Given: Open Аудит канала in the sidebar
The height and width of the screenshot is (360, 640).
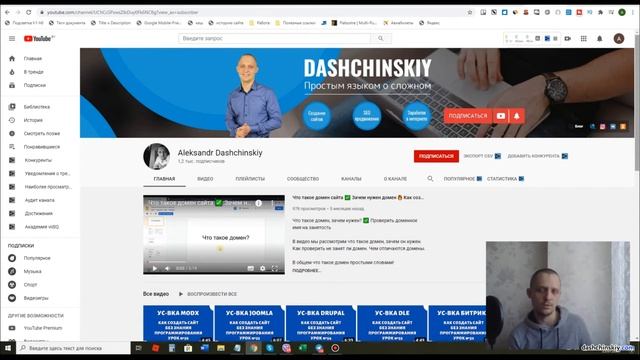Looking at the screenshot, I should coord(40,200).
